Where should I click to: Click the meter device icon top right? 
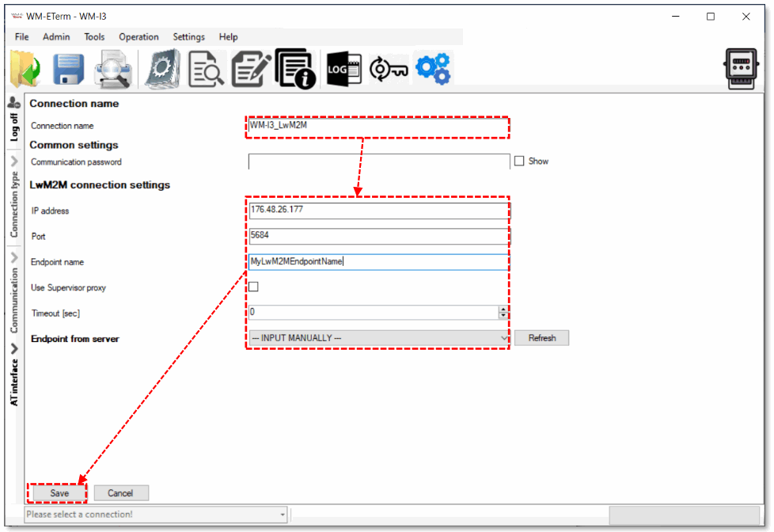point(741,68)
